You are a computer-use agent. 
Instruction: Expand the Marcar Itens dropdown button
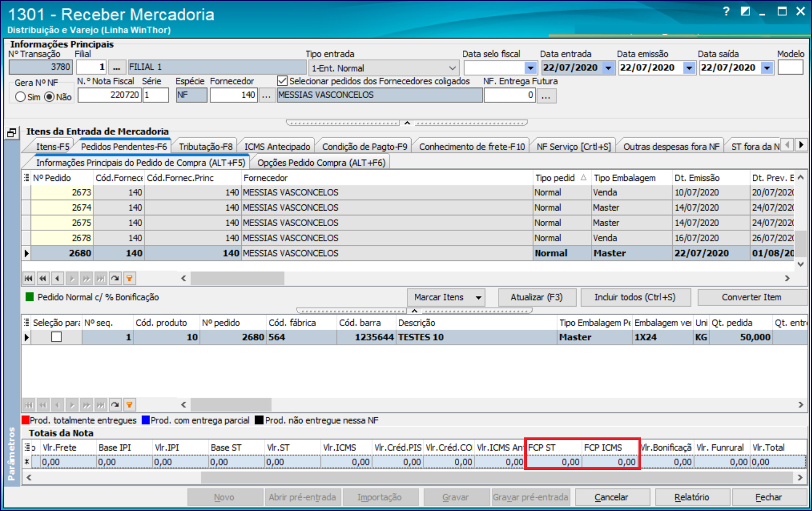[478, 298]
